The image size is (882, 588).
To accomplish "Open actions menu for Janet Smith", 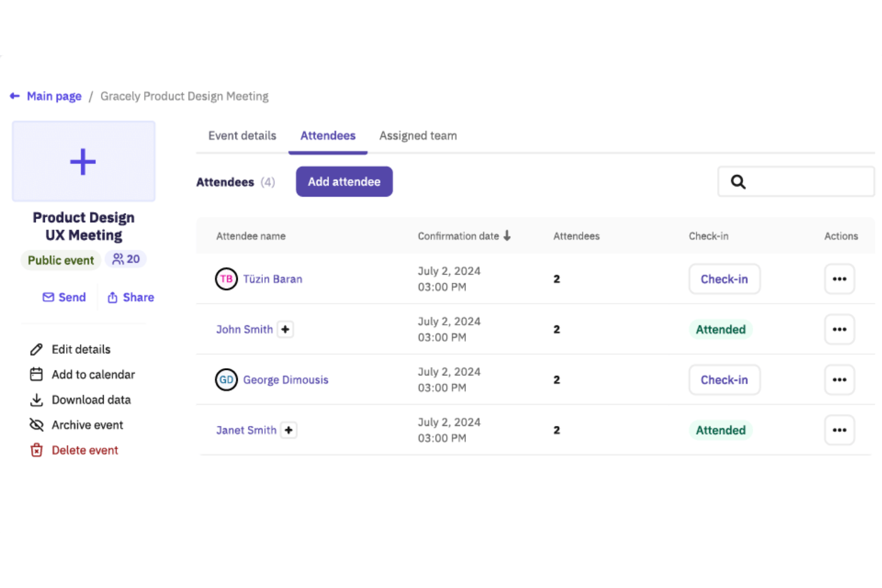I will 840,430.
